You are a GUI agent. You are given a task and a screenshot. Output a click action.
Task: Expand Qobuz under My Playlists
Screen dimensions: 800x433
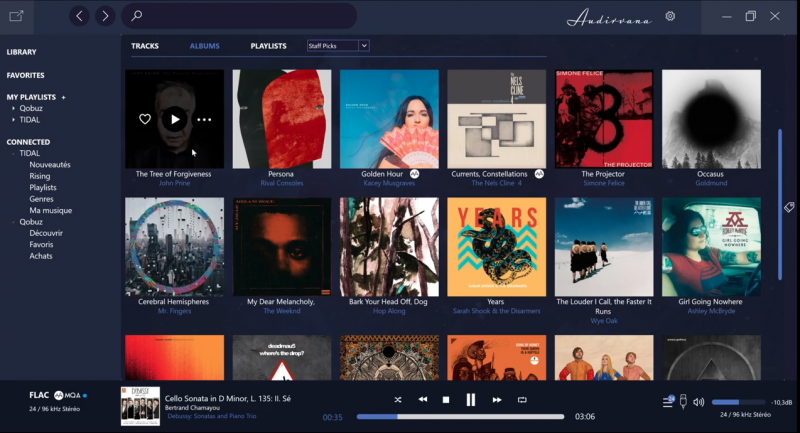click(13, 108)
